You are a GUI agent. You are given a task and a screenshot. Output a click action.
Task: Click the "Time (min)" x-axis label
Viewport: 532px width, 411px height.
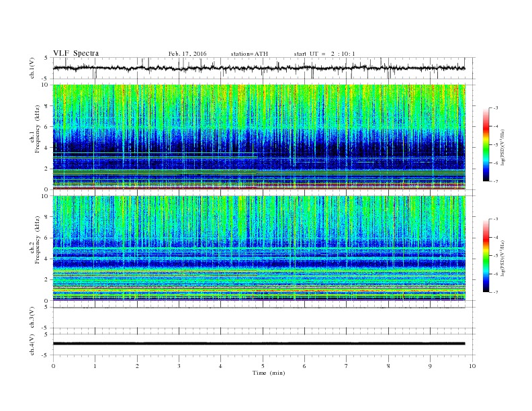tap(269, 373)
